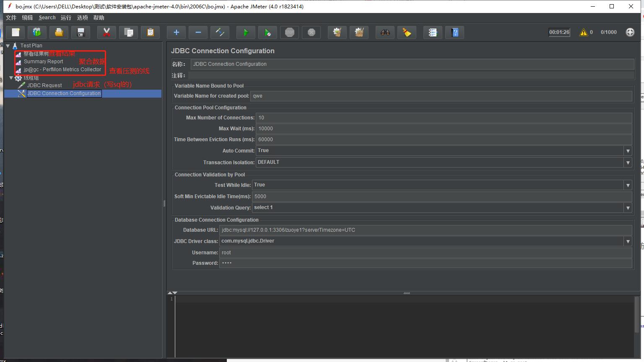Click the log viewer text area
This screenshot has height=362, width=644.
click(405, 326)
